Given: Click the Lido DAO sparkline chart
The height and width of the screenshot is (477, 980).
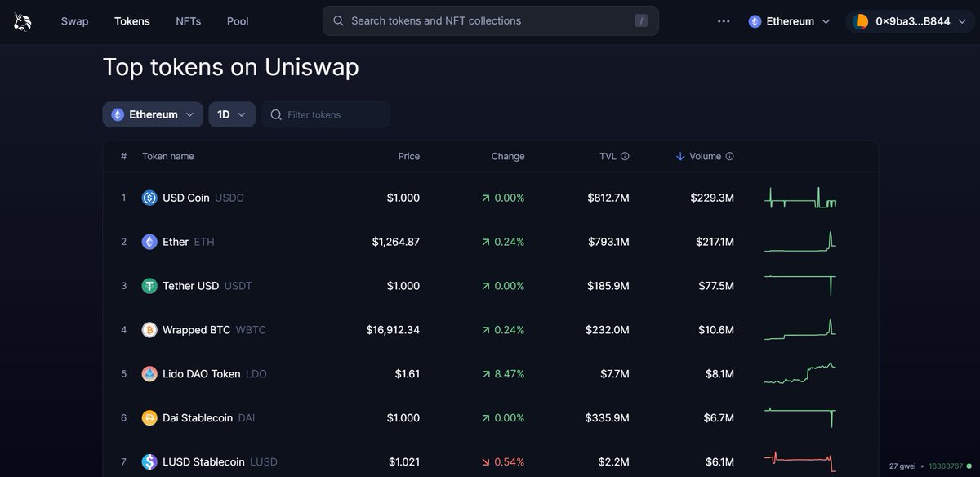Looking at the screenshot, I should (800, 374).
